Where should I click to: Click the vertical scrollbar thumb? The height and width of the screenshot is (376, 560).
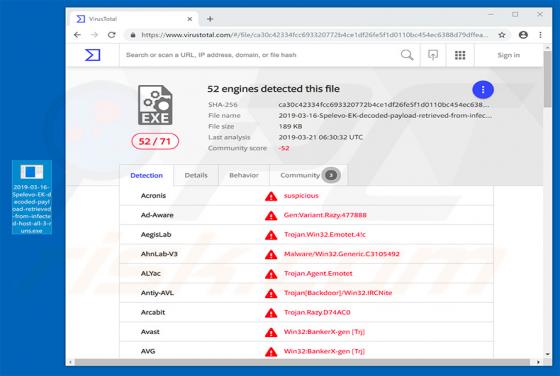(547, 79)
